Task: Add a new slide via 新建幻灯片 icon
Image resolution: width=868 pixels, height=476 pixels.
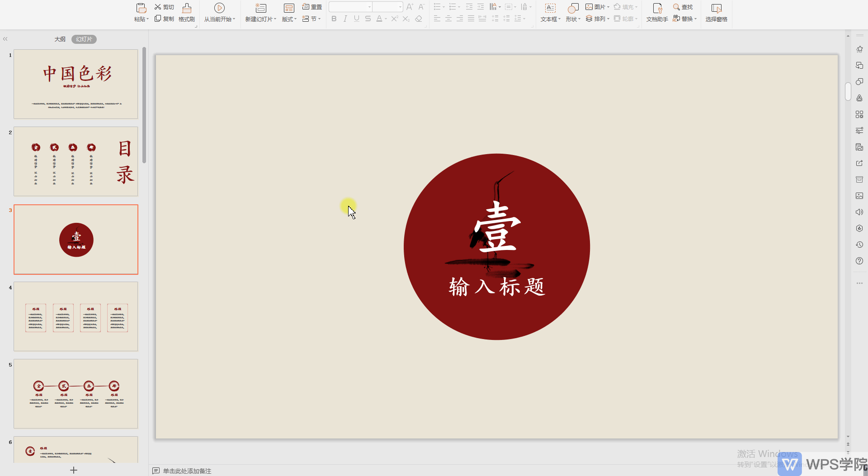Action: point(261,8)
